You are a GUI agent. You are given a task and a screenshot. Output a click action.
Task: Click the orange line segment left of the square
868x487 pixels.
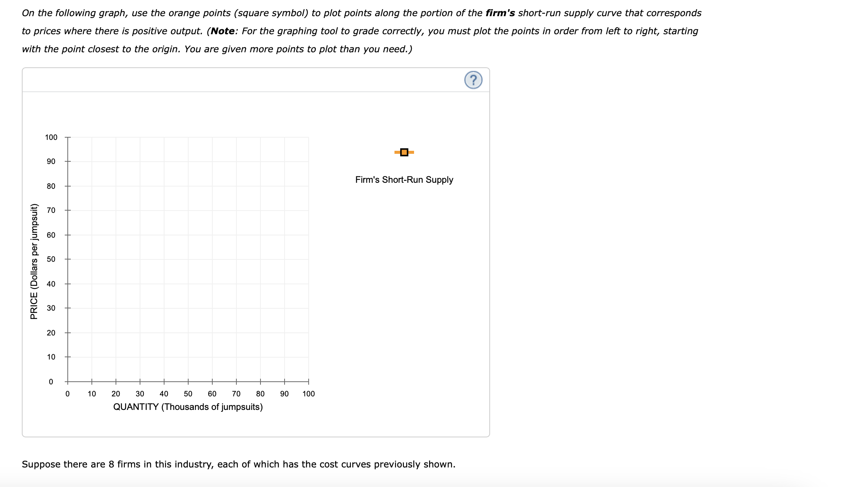pos(396,152)
